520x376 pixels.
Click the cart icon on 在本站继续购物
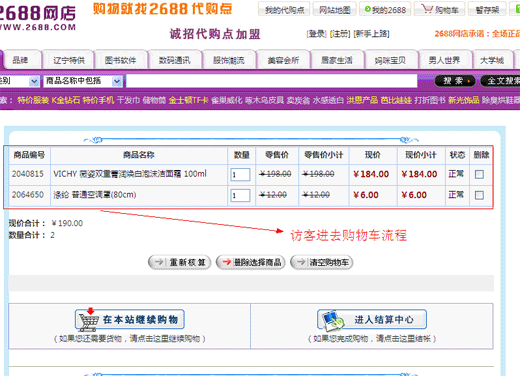pos(88,320)
